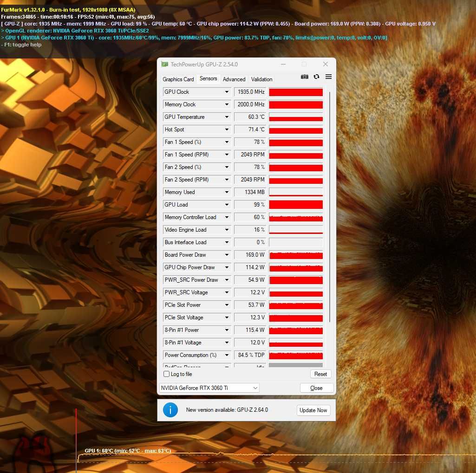Screen dimensions: 476x473
Task: Click the 53.7 W PCIe Slot Power value
Action: point(250,305)
